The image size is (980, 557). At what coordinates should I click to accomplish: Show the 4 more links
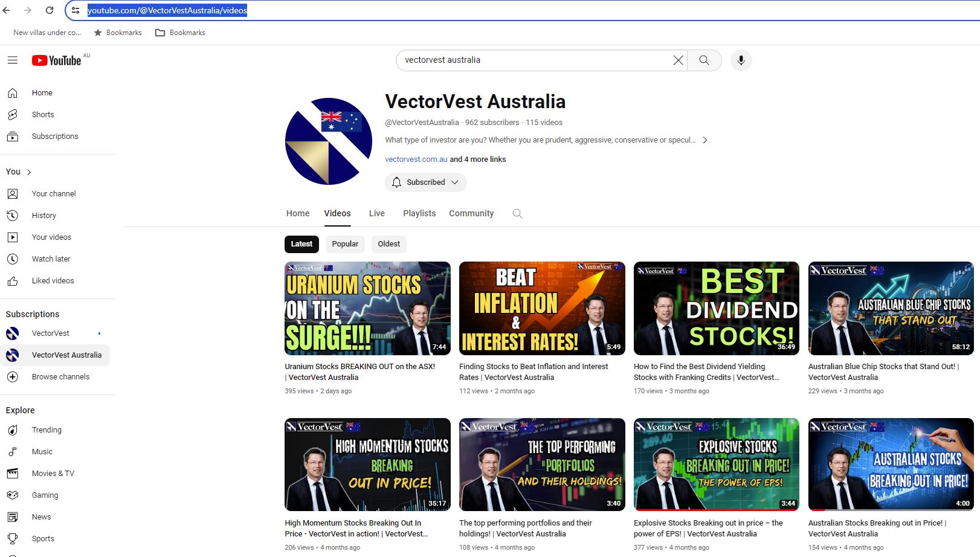click(x=478, y=159)
